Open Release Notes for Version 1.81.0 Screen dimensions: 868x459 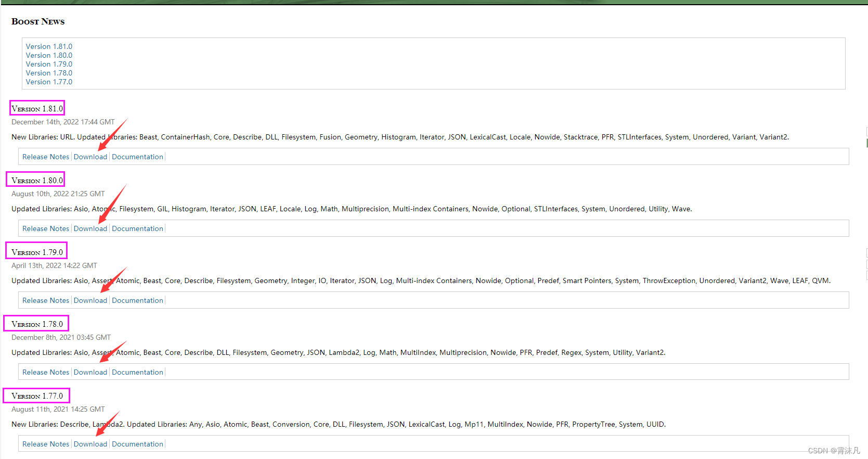pos(46,157)
